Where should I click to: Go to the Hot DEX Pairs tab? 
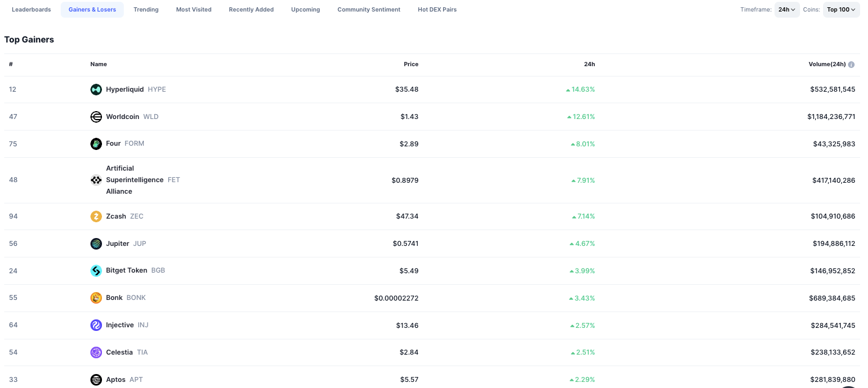coord(437,10)
